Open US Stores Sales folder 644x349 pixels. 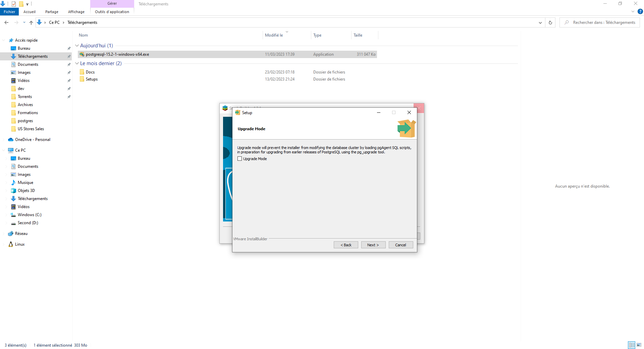point(31,129)
